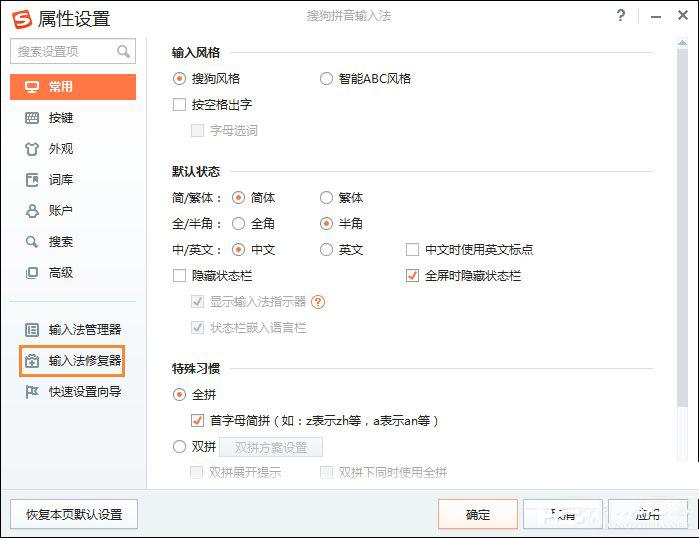699x538 pixels.
Task: Select 英文 as default language
Action: click(x=326, y=250)
